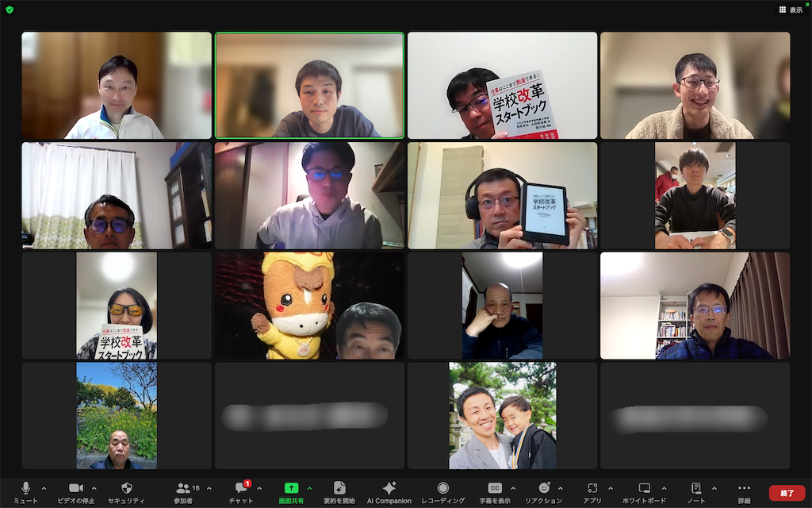The image size is (812, 508).
Task: Expand the arrow beside リアクション
Action: pyautogui.click(x=561, y=488)
